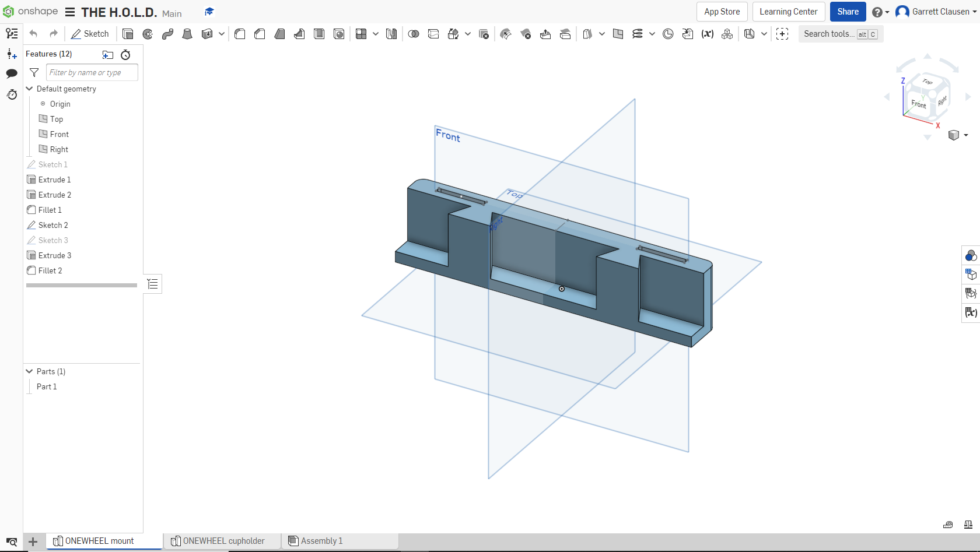Select the Modify fillet tool
This screenshot has height=552, width=980.
[506, 34]
